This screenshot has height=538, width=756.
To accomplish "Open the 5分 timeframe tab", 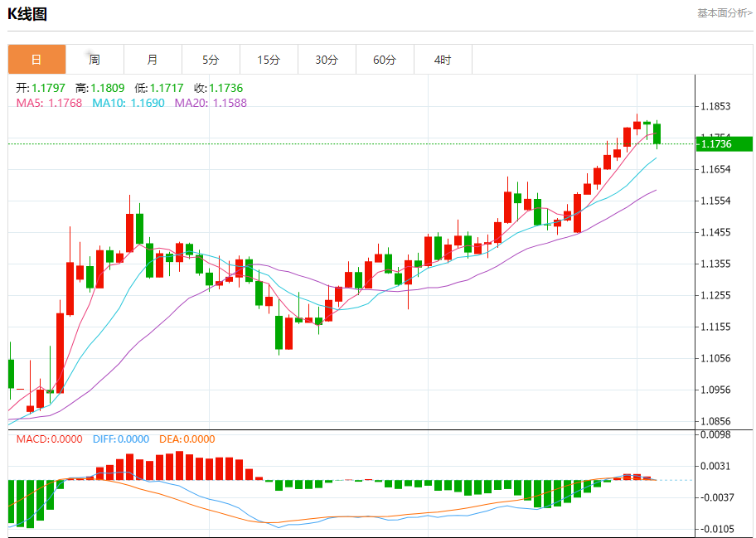I will 211,60.
